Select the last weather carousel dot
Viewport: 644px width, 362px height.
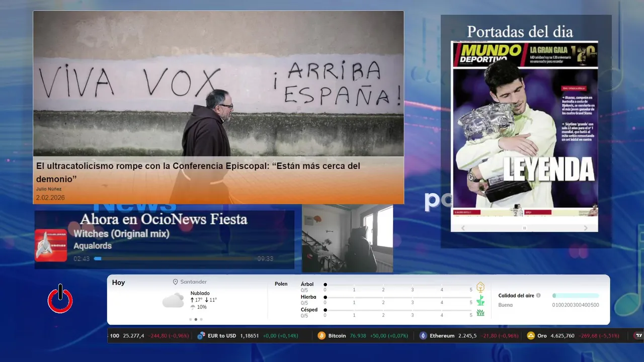click(201, 319)
